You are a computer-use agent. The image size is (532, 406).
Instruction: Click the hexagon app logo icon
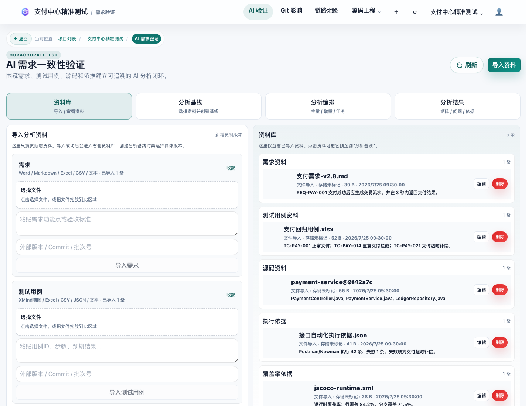pos(25,12)
